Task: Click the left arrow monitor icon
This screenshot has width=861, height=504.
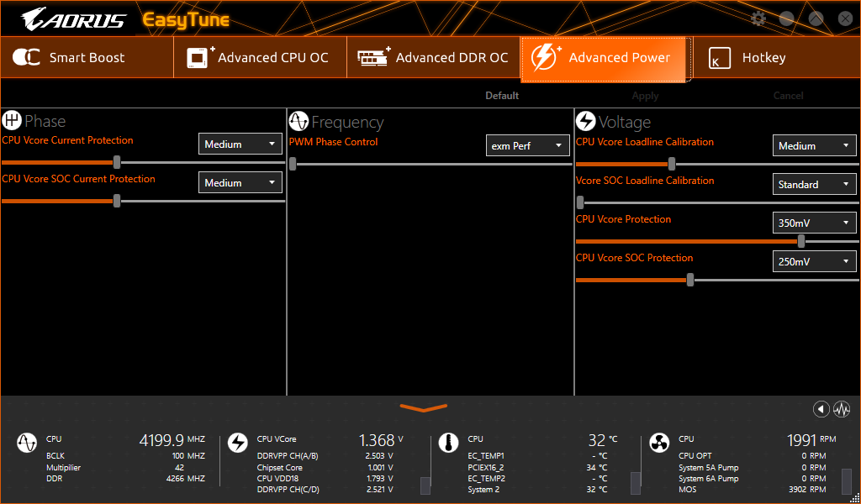Action: pyautogui.click(x=821, y=409)
